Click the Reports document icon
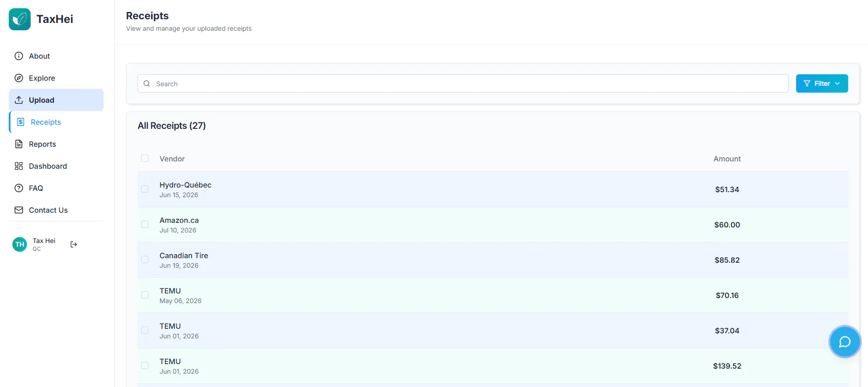The height and width of the screenshot is (387, 868). pos(19,144)
